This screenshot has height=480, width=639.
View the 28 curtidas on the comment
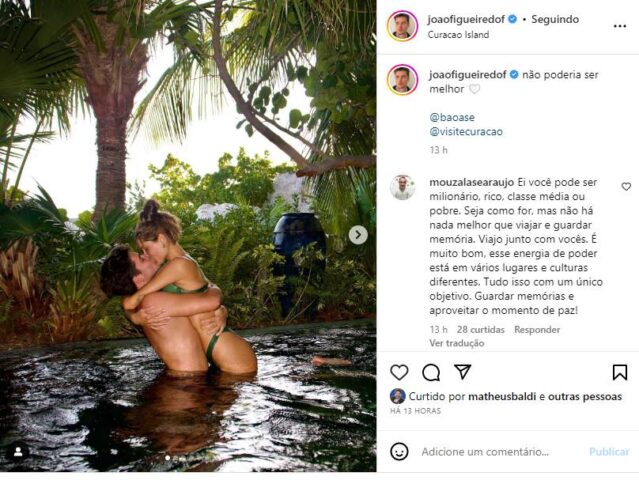tap(480, 330)
